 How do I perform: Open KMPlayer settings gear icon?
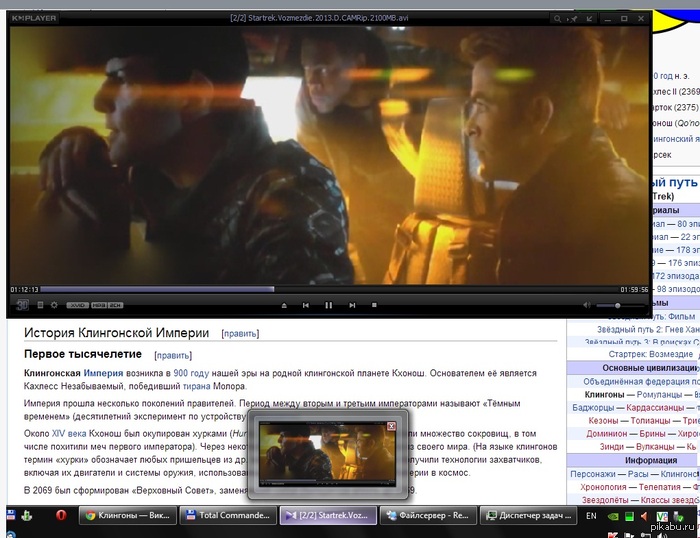click(x=54, y=304)
